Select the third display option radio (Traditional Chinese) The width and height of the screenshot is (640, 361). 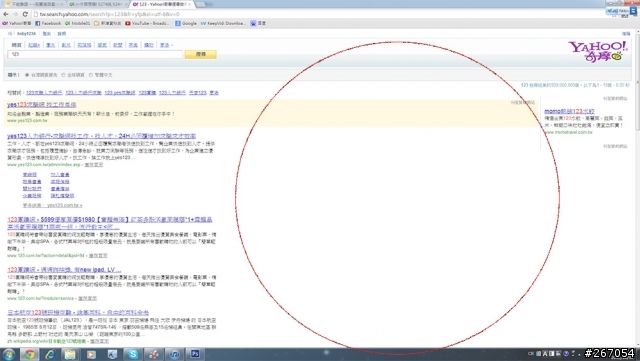[91, 75]
